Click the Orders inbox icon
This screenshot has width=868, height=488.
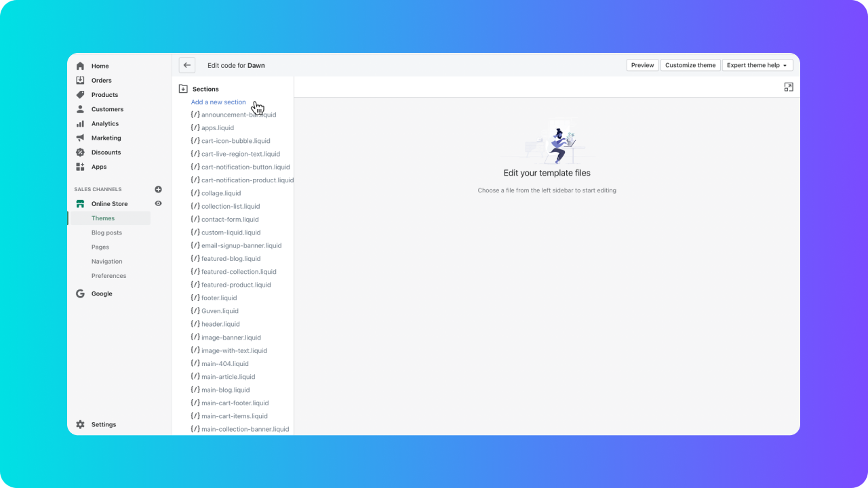tap(80, 80)
